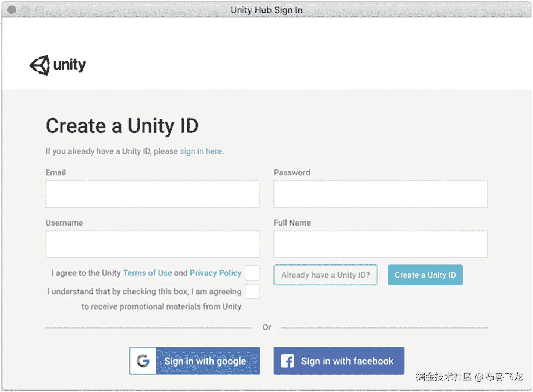The width and height of the screenshot is (533, 392).
Task: Tick the promotional materials checkbox
Action: point(252,292)
